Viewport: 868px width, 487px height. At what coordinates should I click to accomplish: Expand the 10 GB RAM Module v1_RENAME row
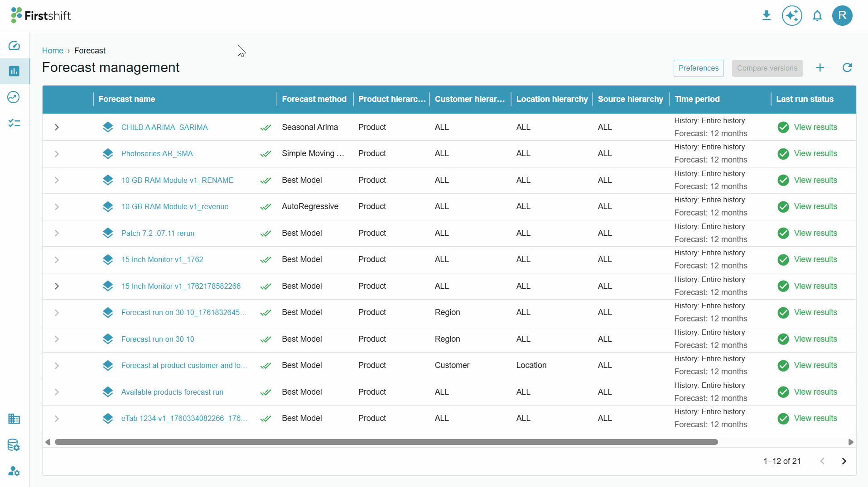tap(57, 180)
